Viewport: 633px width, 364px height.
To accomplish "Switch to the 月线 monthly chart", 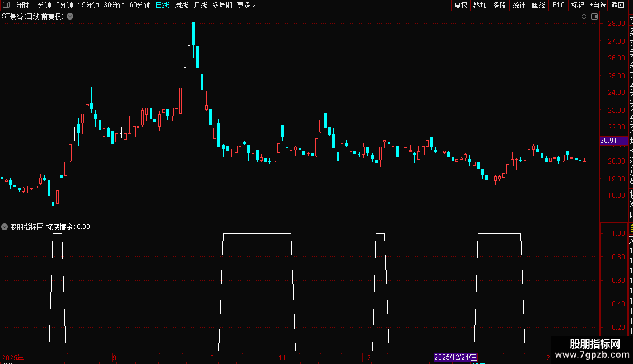I will click(x=200, y=5).
